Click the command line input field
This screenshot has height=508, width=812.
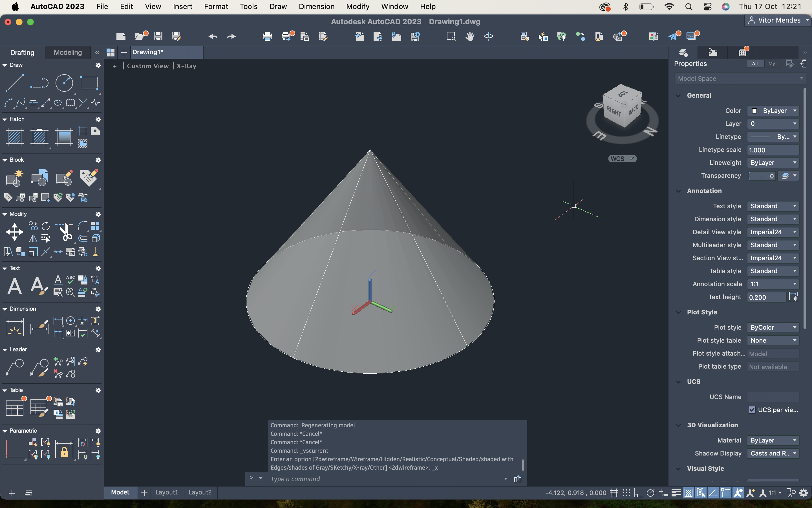386,479
